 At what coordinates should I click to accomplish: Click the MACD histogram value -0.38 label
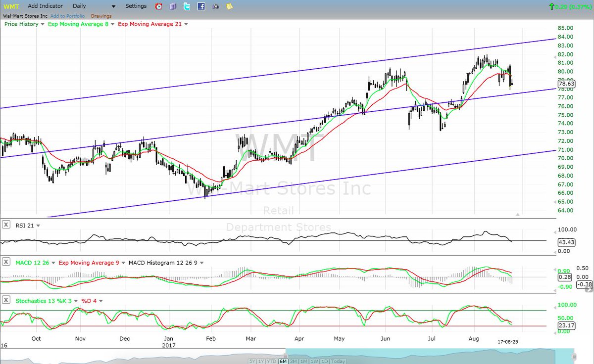pos(584,284)
